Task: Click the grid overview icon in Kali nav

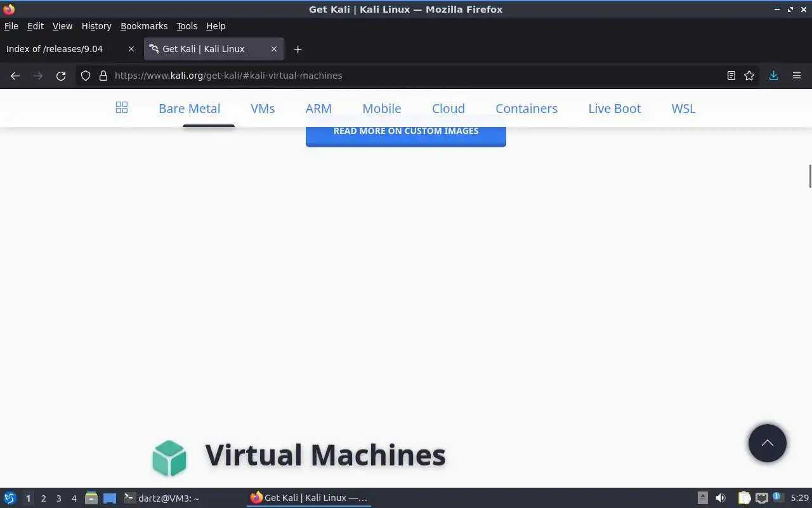Action: (122, 108)
